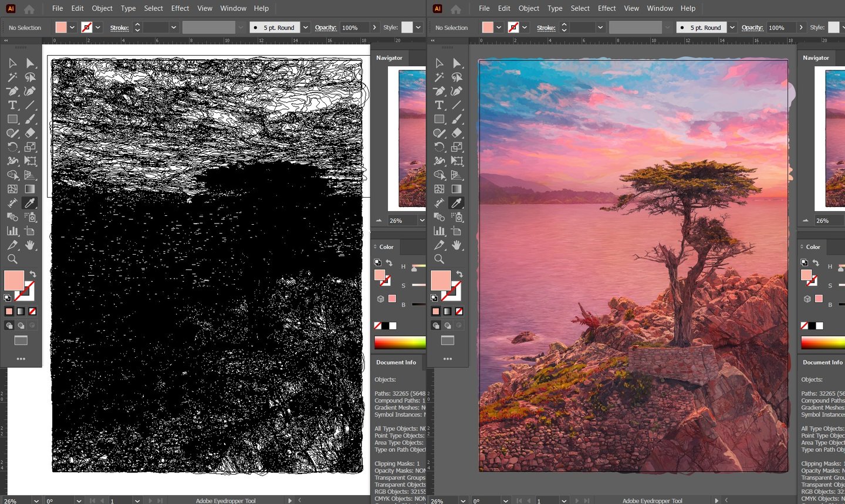Select the Scale tool in right window
This screenshot has width=845, height=504.
457,147
